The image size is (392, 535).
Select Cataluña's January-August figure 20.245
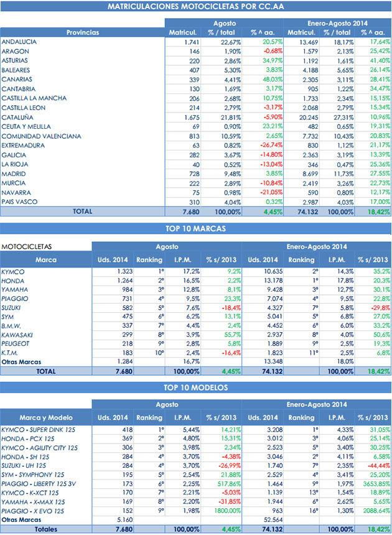coord(309,118)
